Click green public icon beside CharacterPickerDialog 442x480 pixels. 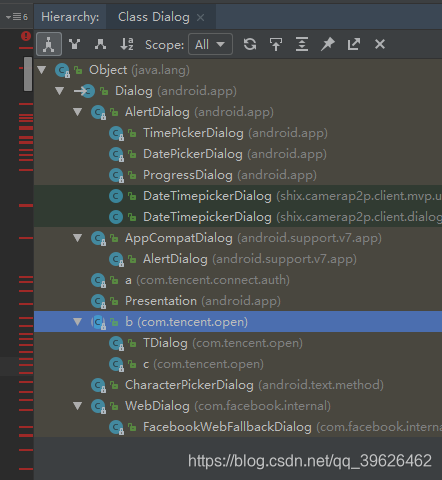(114, 385)
